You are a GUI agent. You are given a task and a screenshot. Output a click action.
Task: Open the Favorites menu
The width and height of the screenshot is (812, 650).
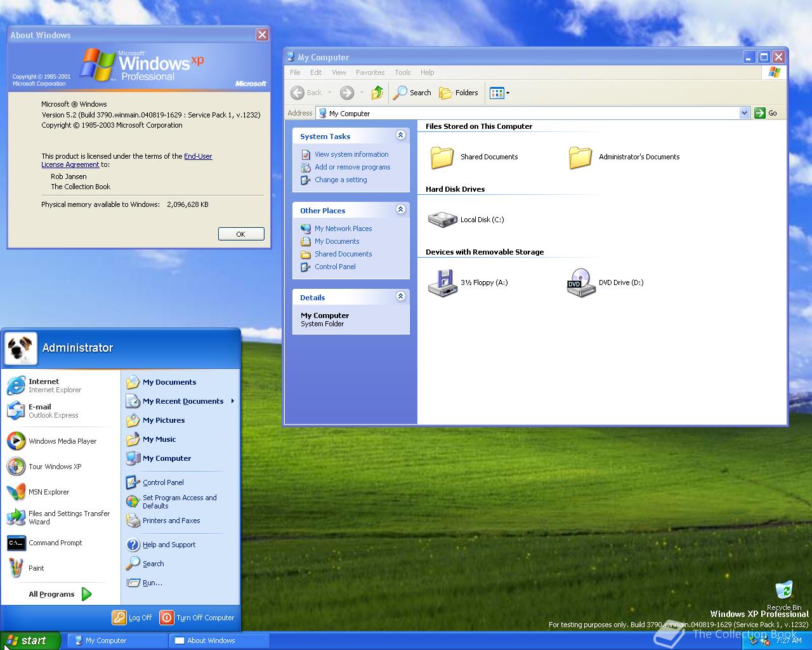(x=370, y=72)
